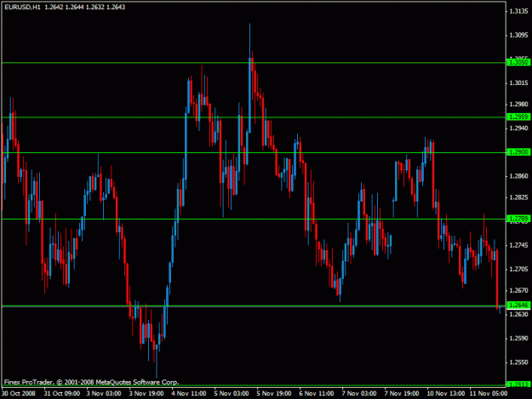Click the 31 Oct 09:00 time label

tap(62, 394)
